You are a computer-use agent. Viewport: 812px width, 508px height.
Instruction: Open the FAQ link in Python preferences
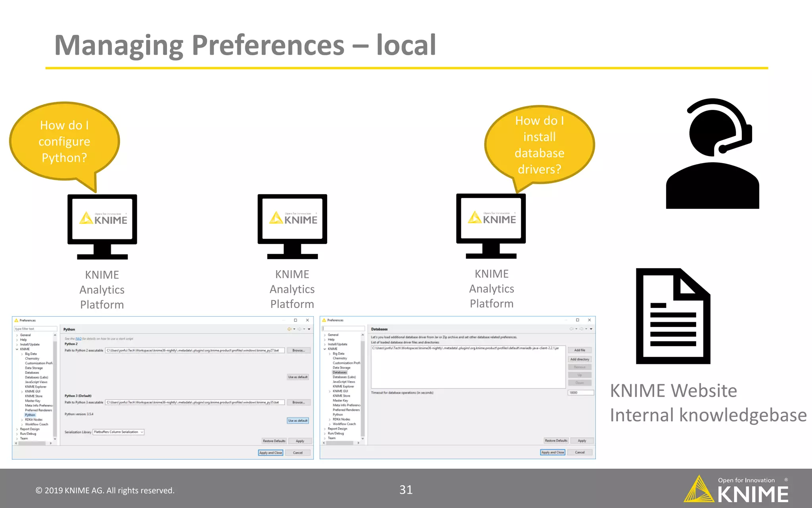coord(79,339)
